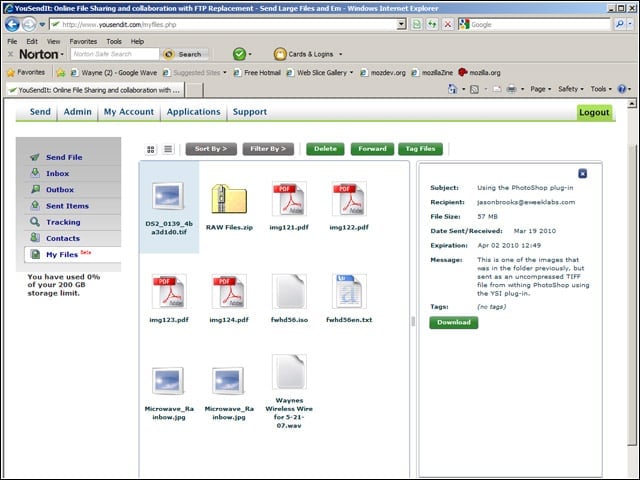Click the Print icon in command bar
The height and width of the screenshot is (480, 640).
coord(511,89)
